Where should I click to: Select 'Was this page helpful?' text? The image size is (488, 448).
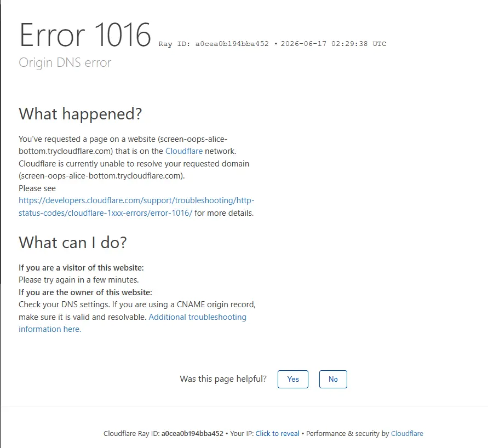[223, 379]
